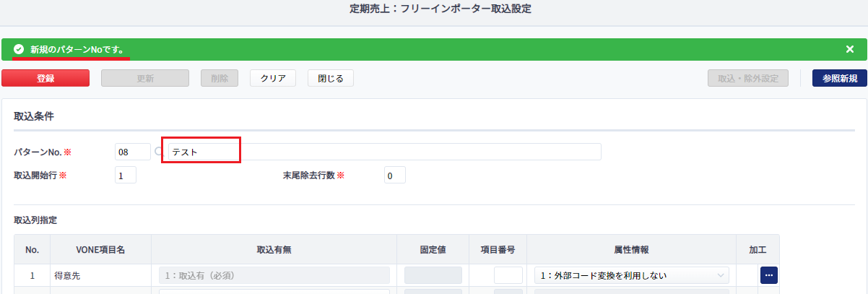The width and height of the screenshot is (868, 294).
Task: Click the パターンNo. code field showing 08
Action: [x=133, y=152]
